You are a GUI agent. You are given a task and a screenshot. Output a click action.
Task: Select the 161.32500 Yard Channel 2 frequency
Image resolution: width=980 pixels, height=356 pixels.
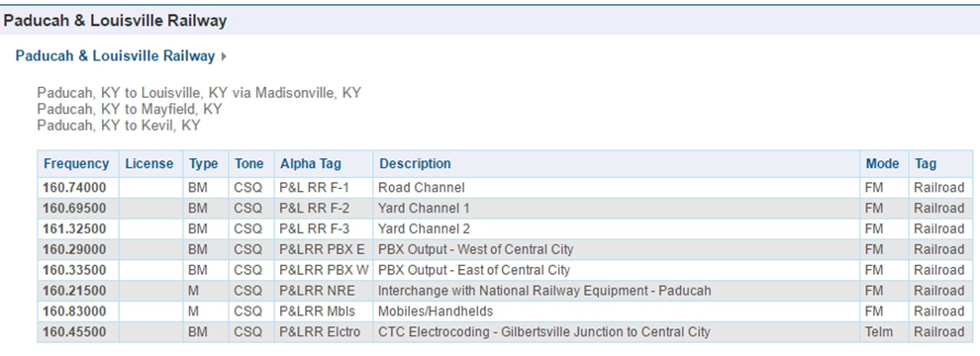click(77, 228)
